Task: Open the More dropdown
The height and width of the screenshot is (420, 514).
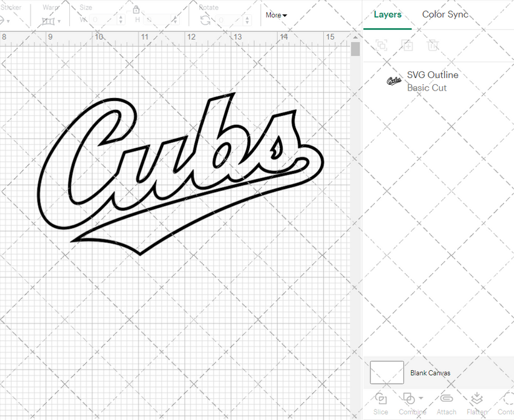Action: pyautogui.click(x=275, y=15)
